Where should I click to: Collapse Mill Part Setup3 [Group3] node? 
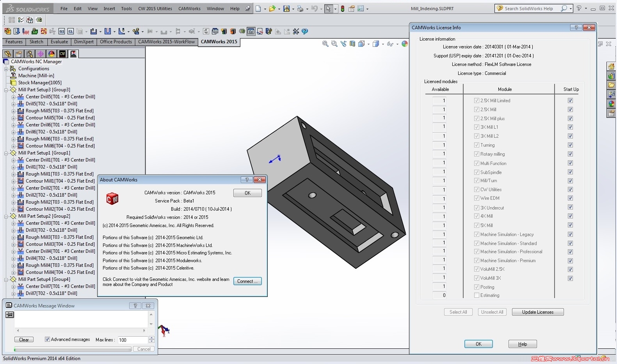(6, 90)
